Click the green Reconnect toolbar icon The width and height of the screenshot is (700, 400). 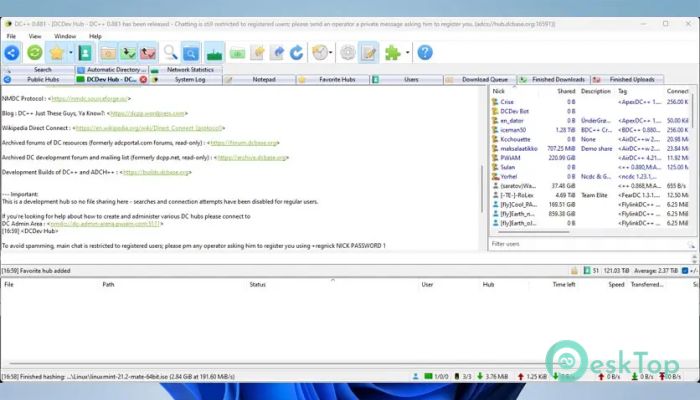coord(34,53)
